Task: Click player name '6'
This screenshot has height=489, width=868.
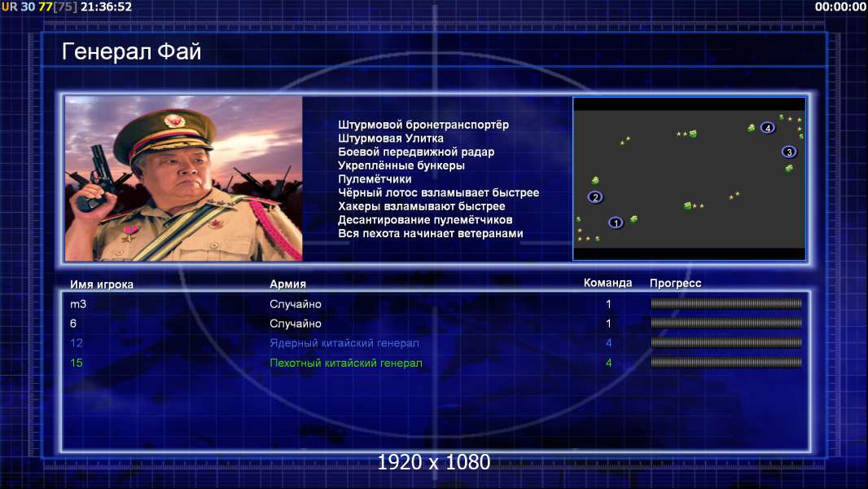Action: pyautogui.click(x=73, y=324)
